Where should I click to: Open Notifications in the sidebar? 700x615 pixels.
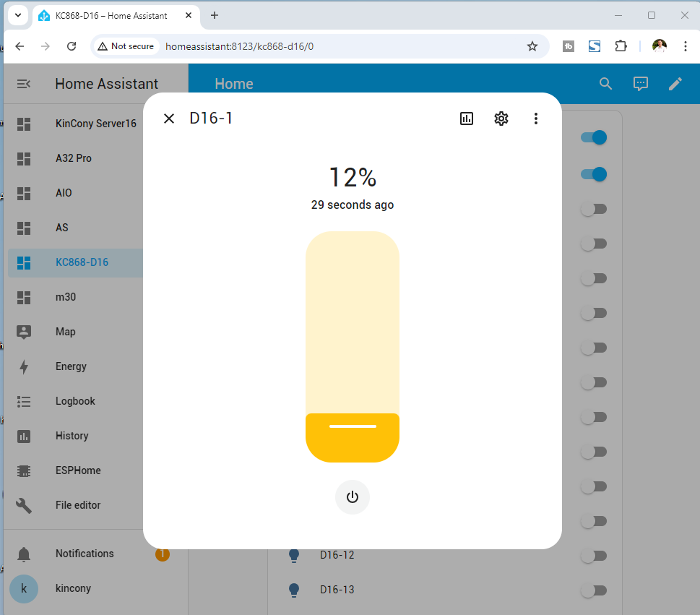(85, 554)
